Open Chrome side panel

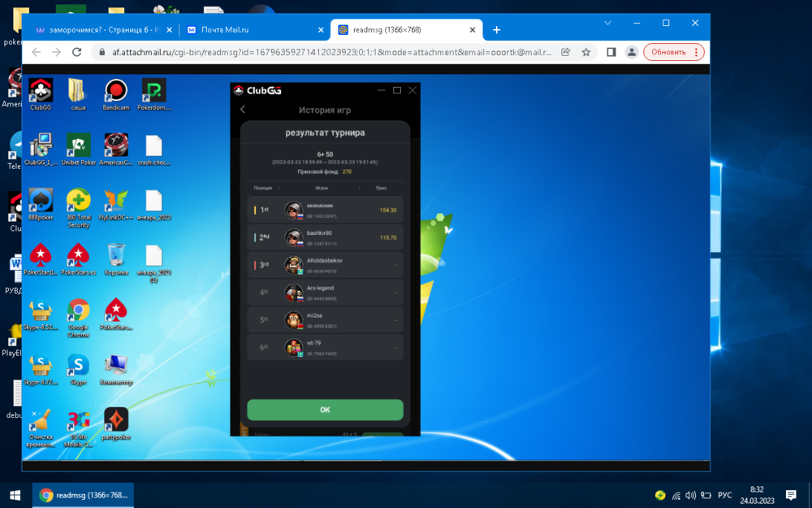[611, 52]
